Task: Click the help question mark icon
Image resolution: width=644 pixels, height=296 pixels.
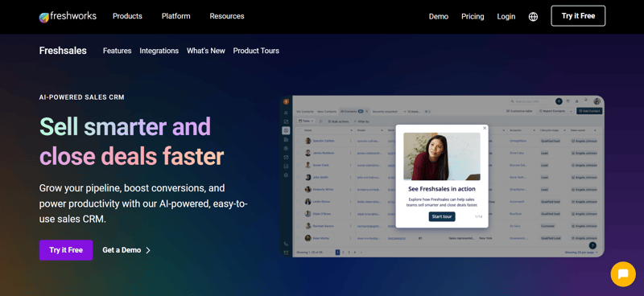Action: tap(592, 245)
